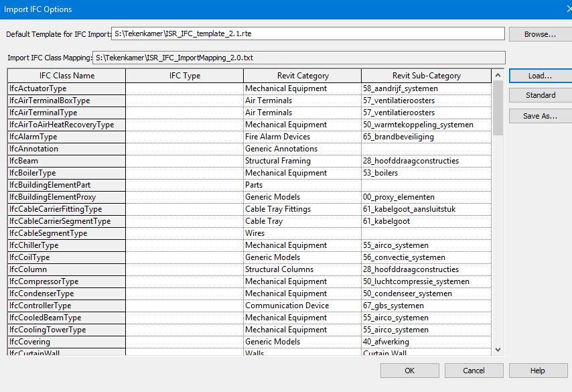Select the IfcBuildingElementProxy row header

(67, 197)
